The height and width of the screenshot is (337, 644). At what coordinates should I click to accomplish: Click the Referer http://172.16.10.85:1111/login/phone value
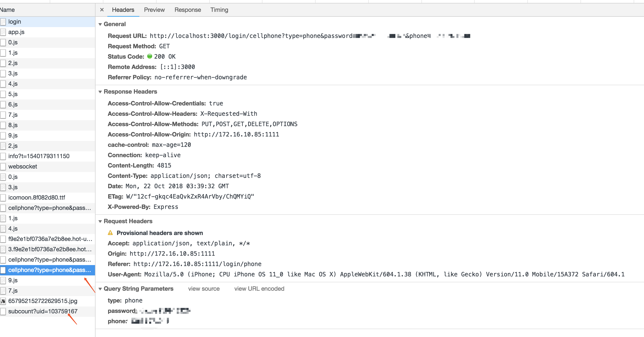[197, 264]
